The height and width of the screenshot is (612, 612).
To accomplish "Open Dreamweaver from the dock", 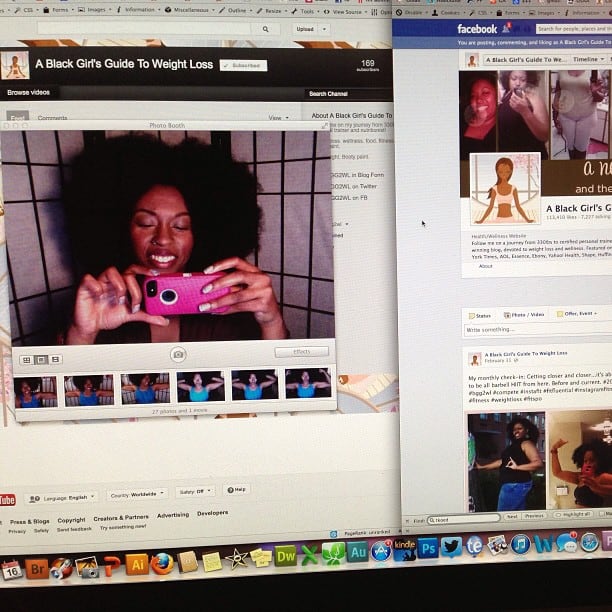I will pos(286,555).
